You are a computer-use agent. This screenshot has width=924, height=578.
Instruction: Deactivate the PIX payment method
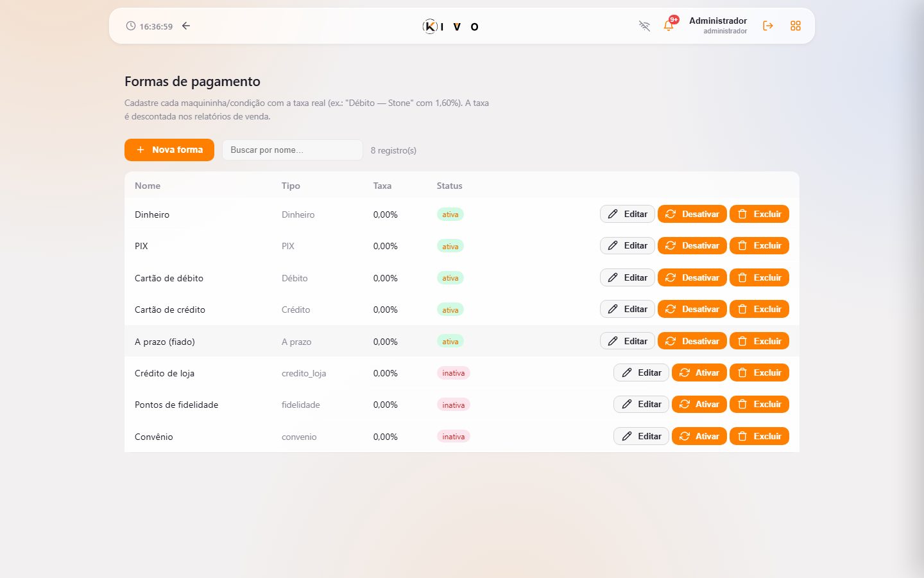pyautogui.click(x=692, y=245)
